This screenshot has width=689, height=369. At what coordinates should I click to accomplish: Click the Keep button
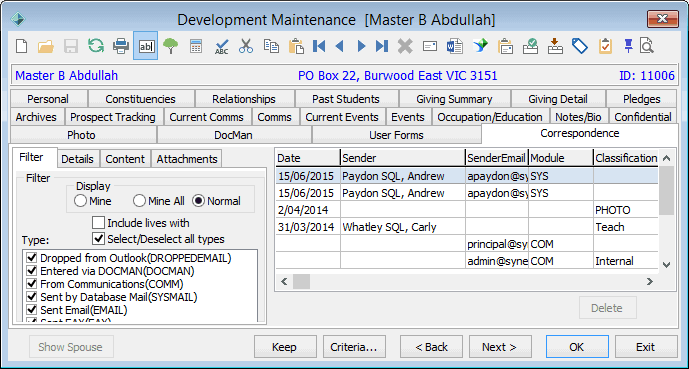coord(284,347)
